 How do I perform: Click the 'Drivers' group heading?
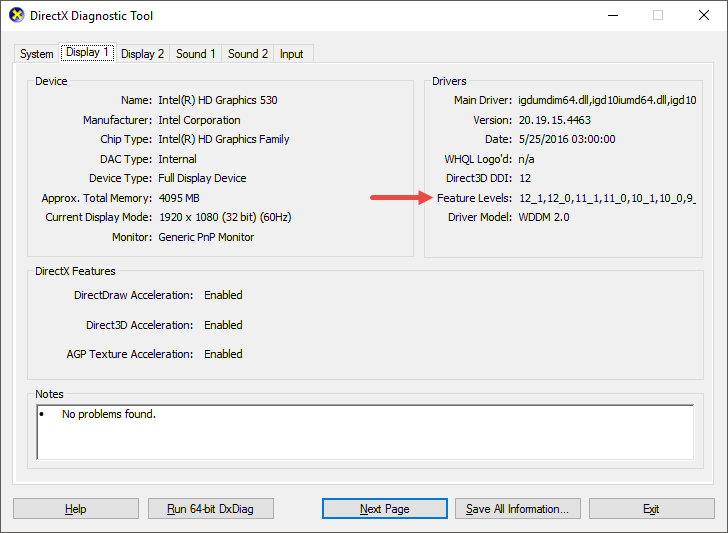click(x=449, y=81)
